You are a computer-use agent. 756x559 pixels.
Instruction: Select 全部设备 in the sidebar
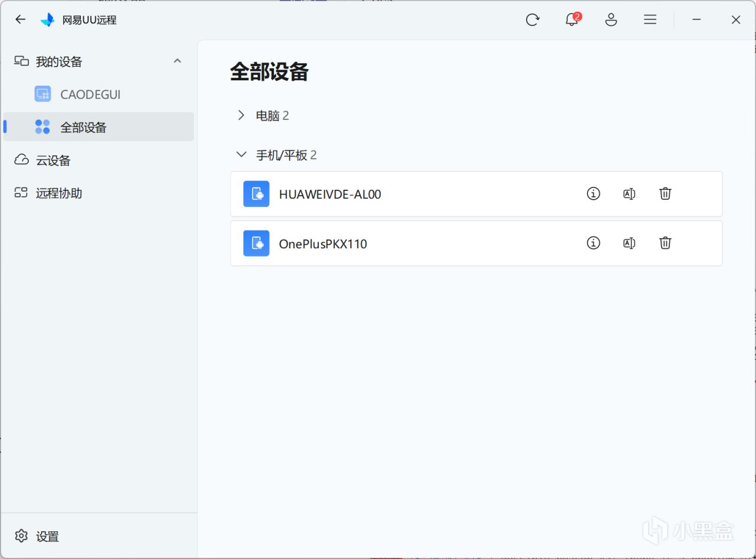point(99,127)
